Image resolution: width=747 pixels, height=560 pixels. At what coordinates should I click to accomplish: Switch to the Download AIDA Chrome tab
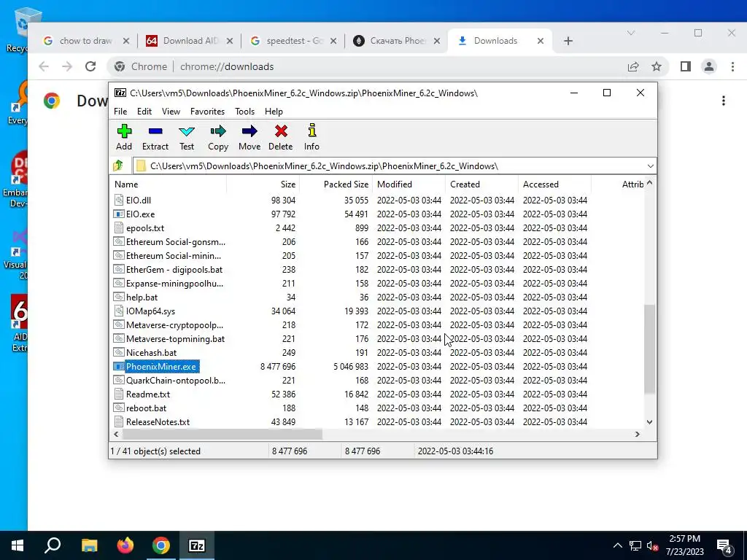[x=190, y=41]
